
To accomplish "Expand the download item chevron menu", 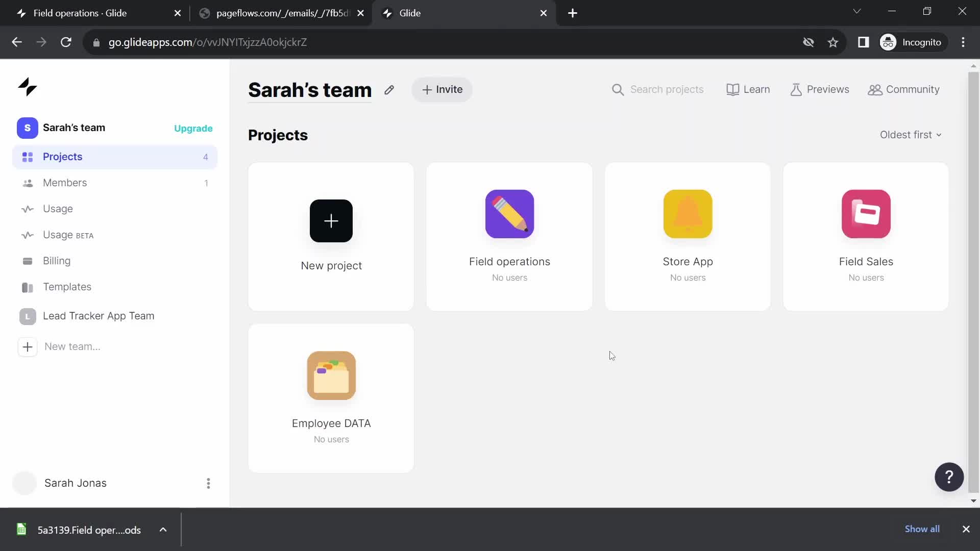I will click(x=163, y=530).
